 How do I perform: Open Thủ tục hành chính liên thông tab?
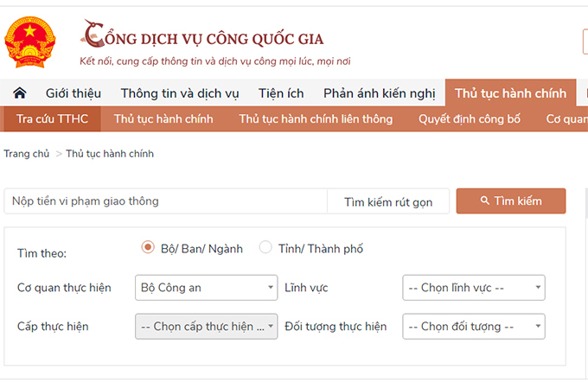coord(316,119)
